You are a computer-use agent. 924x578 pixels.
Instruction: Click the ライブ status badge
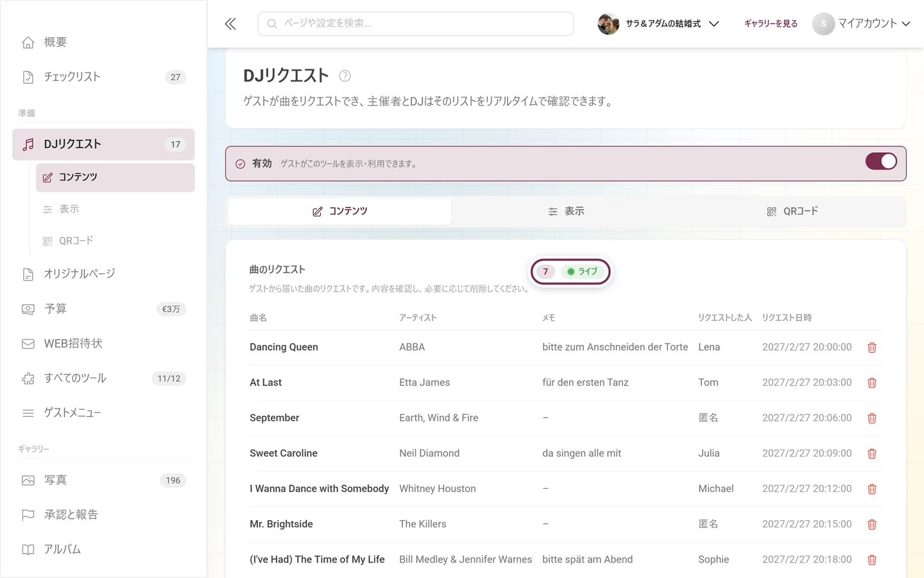[x=583, y=272]
